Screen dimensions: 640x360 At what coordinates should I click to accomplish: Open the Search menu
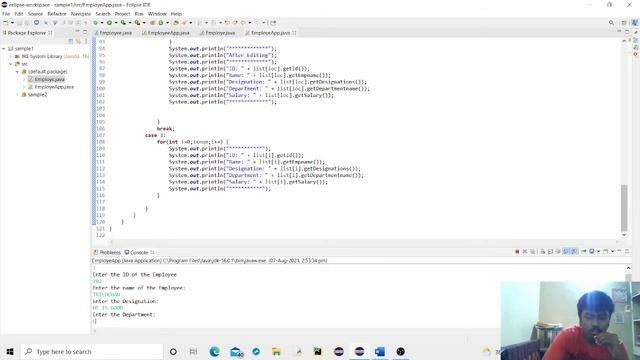103,14
